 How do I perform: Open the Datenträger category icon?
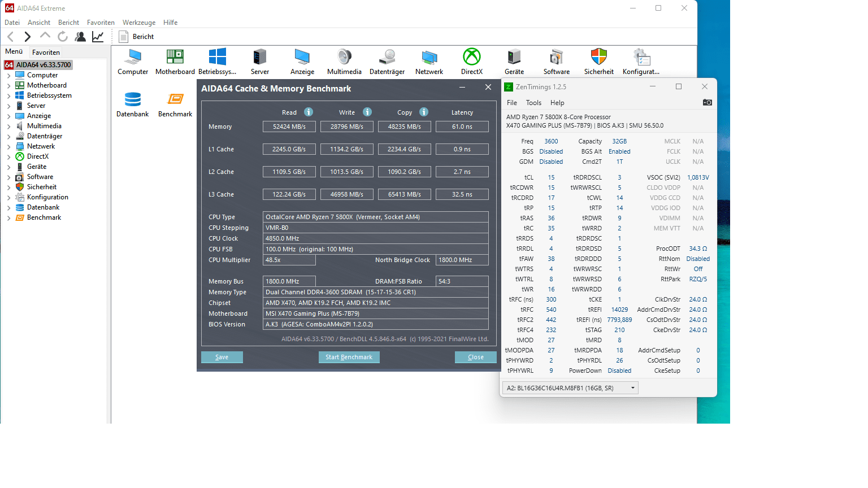point(387,62)
